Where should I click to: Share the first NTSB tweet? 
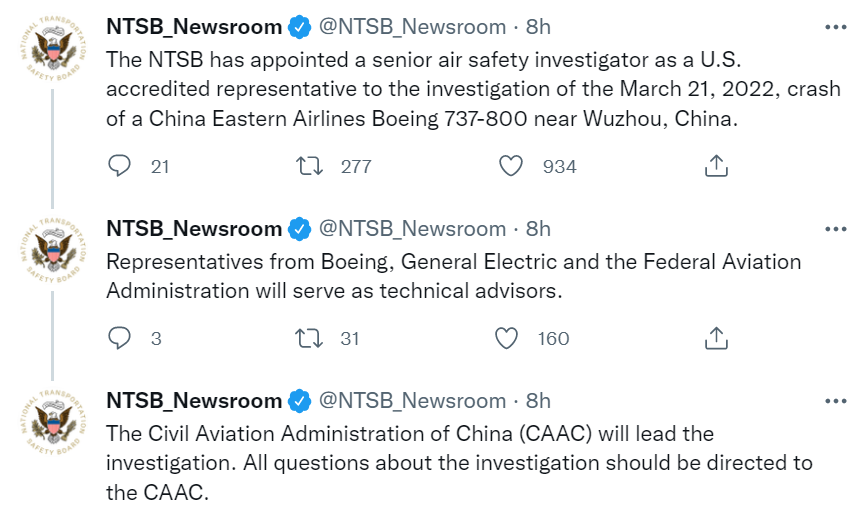pos(716,166)
